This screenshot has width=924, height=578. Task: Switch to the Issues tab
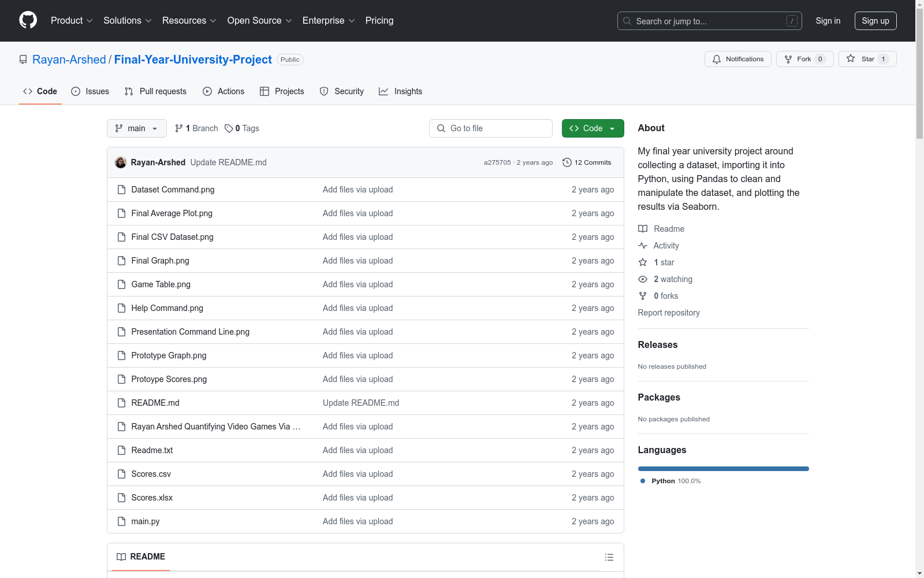(90, 91)
